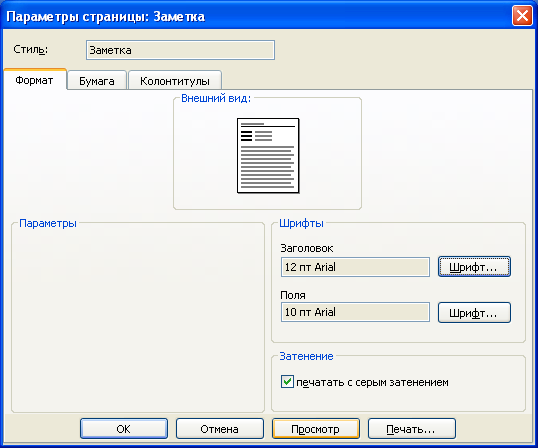Image resolution: width=538 pixels, height=448 pixels.
Task: Click the Заголовок label in Шрифты
Action: click(307, 248)
